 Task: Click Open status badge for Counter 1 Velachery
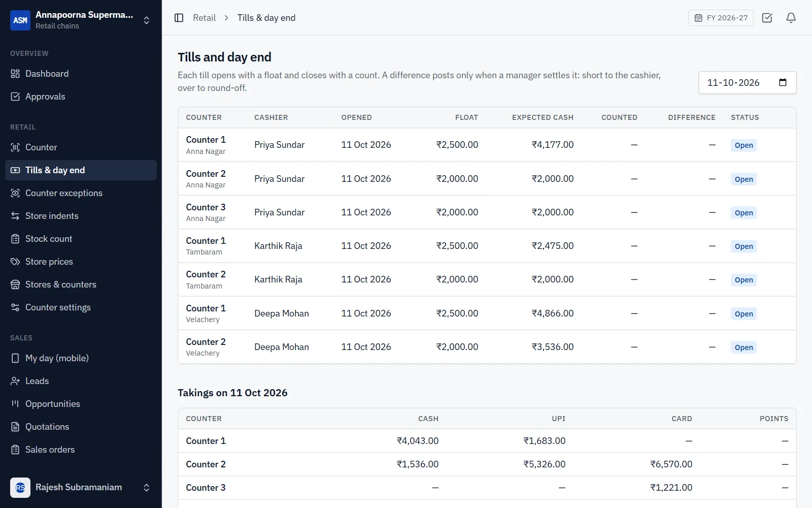(x=743, y=314)
